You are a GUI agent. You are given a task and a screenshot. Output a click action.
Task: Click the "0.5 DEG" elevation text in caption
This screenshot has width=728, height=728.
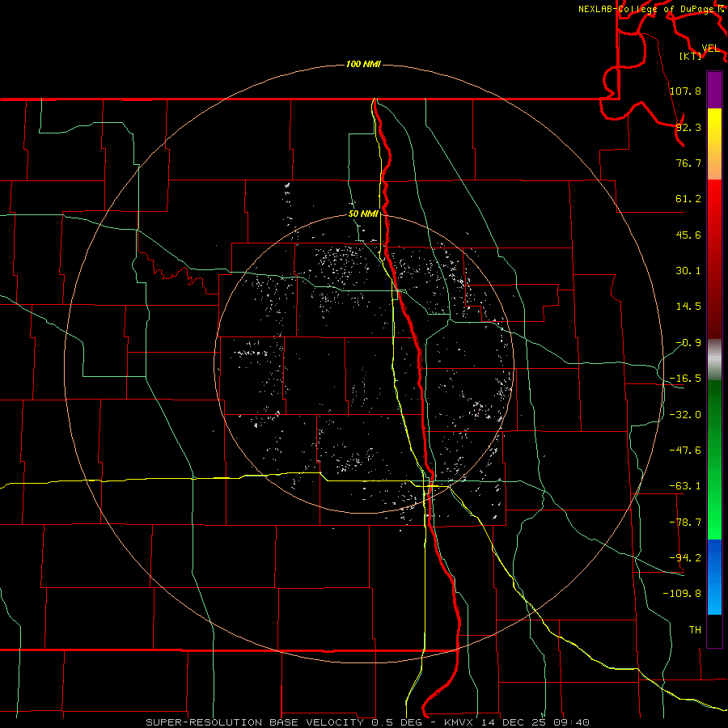(396, 722)
